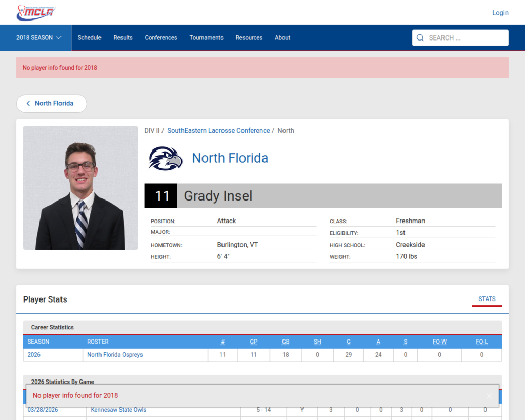Open the About menu
The image size is (525, 420).
pyautogui.click(x=282, y=38)
